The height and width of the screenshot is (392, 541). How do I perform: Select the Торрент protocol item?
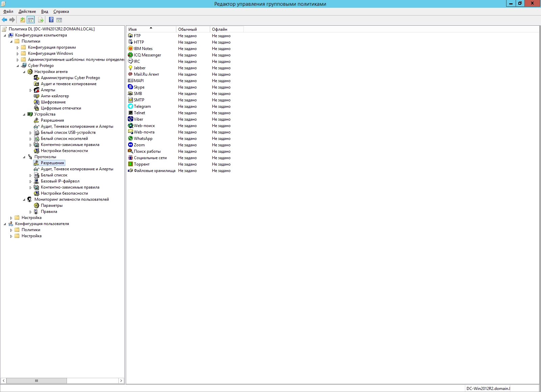coord(141,164)
